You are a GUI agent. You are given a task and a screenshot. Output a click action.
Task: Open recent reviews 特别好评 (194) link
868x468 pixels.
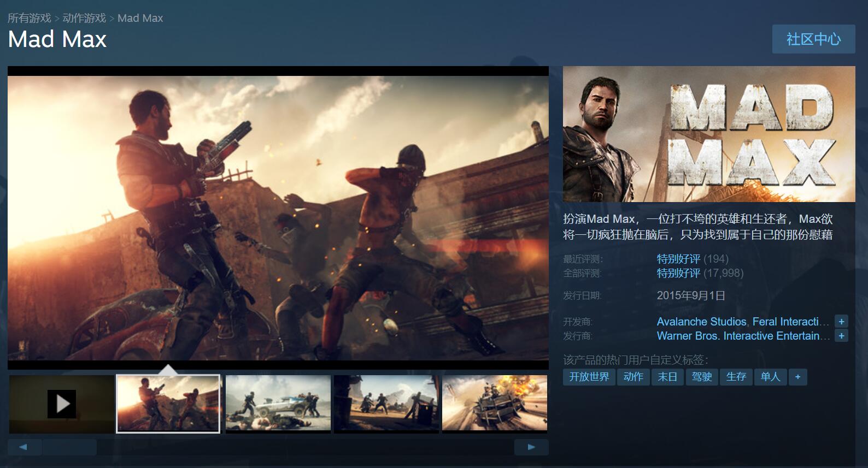tap(693, 259)
